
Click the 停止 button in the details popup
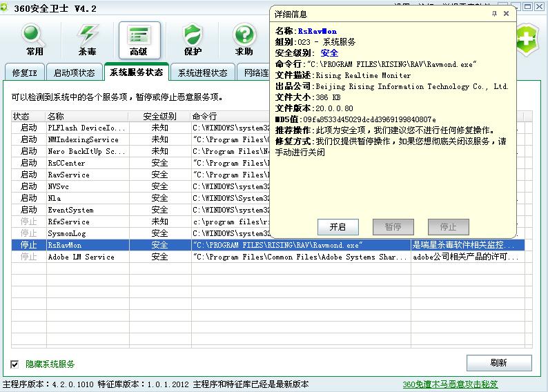tap(449, 227)
